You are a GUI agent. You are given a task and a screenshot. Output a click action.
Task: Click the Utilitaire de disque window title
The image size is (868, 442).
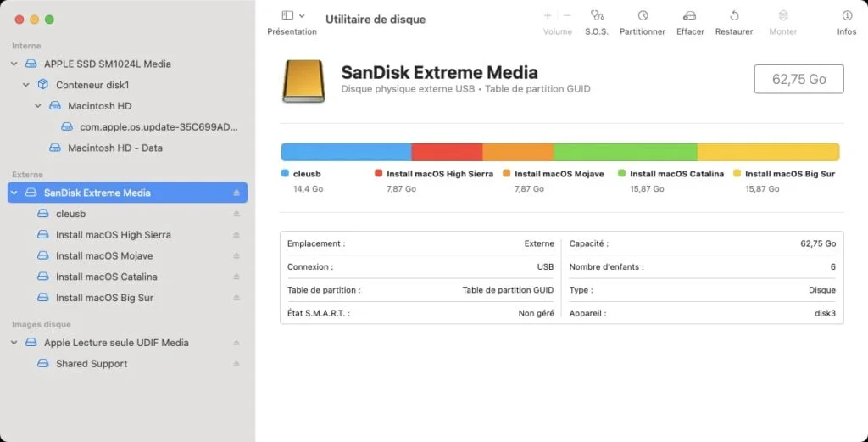[376, 20]
